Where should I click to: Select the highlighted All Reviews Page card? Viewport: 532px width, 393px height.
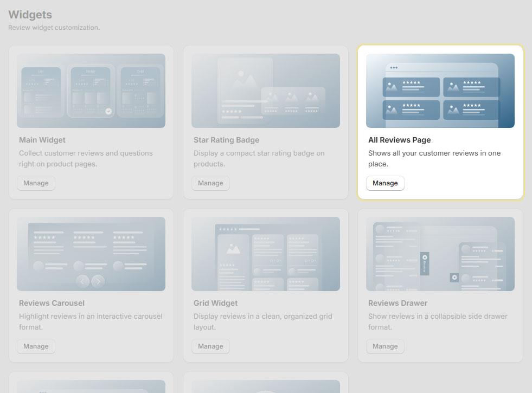click(440, 122)
